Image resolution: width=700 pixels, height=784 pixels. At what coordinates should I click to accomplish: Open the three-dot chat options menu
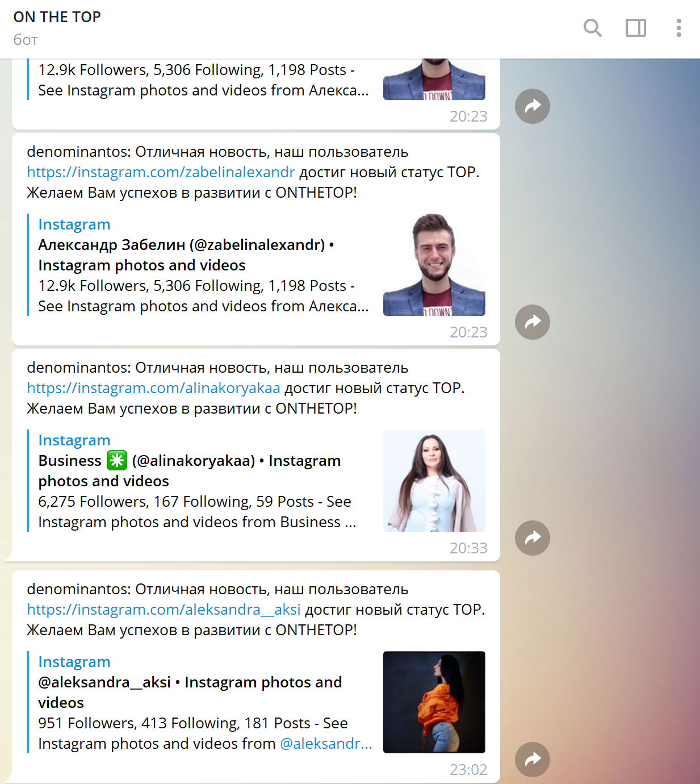click(678, 28)
